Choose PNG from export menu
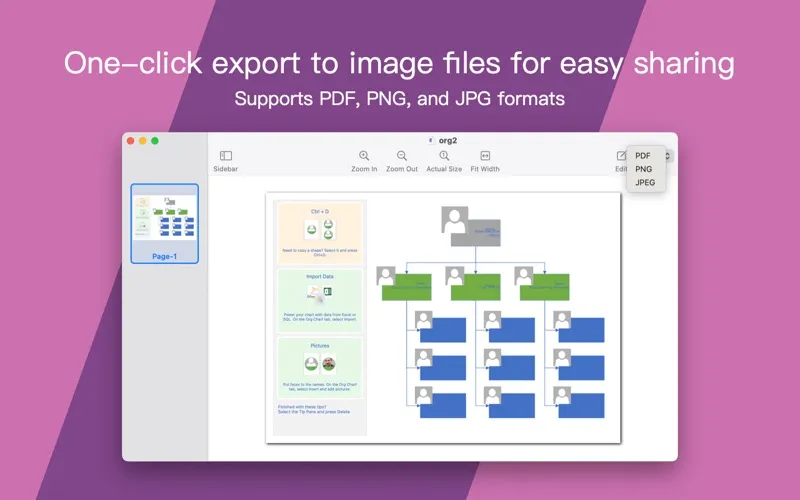The image size is (800, 500). (x=643, y=169)
